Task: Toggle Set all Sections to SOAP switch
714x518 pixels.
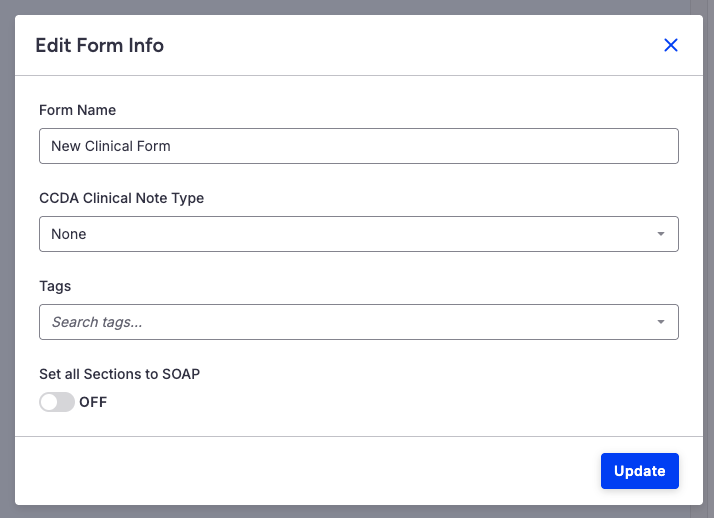Action: tap(57, 402)
